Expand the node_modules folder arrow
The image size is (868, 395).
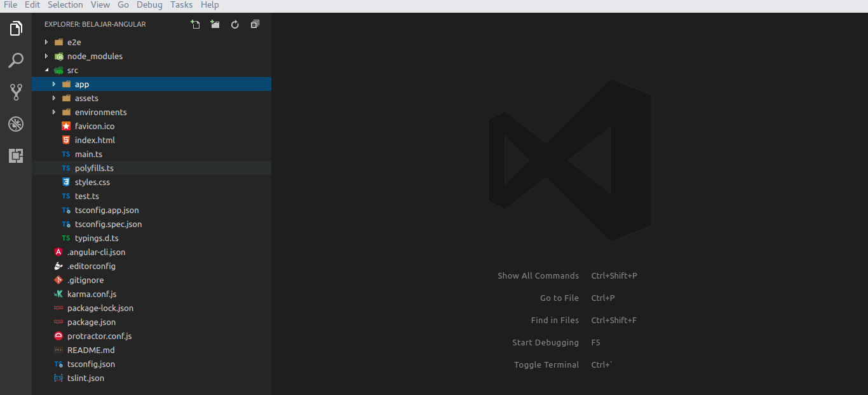(46, 56)
